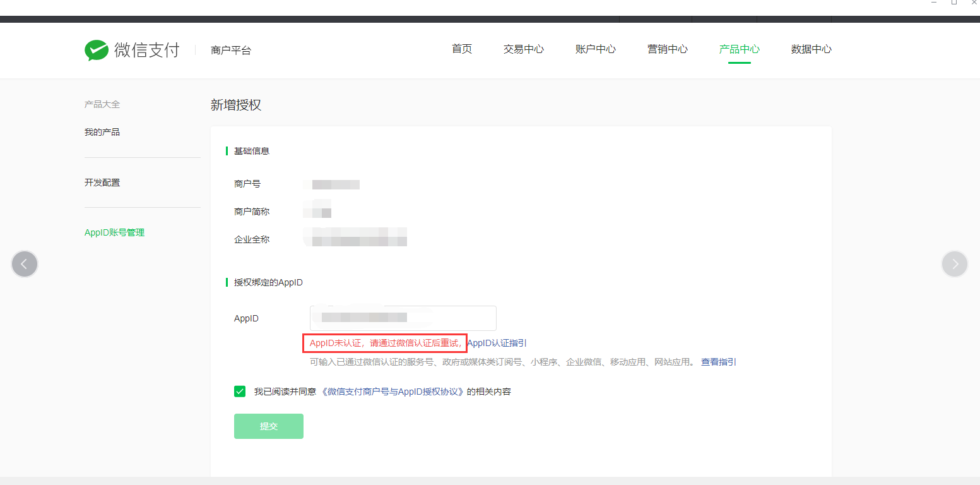Viewport: 980px width, 485px height.
Task: Open the 查看指引 link
Action: pyautogui.click(x=719, y=362)
